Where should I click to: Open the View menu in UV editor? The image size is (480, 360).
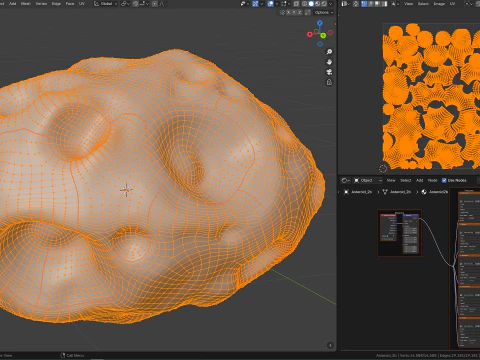[408, 4]
